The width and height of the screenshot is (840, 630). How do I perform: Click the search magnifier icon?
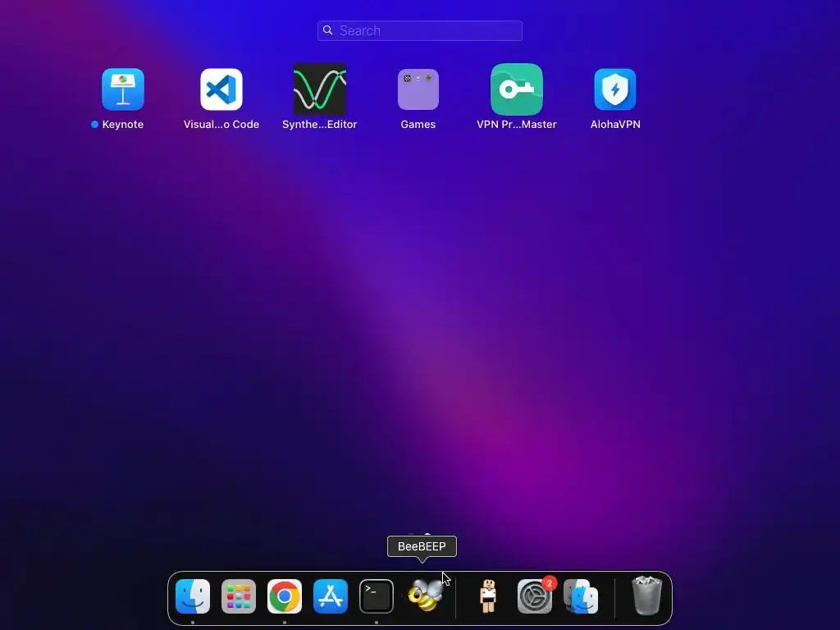tap(328, 30)
